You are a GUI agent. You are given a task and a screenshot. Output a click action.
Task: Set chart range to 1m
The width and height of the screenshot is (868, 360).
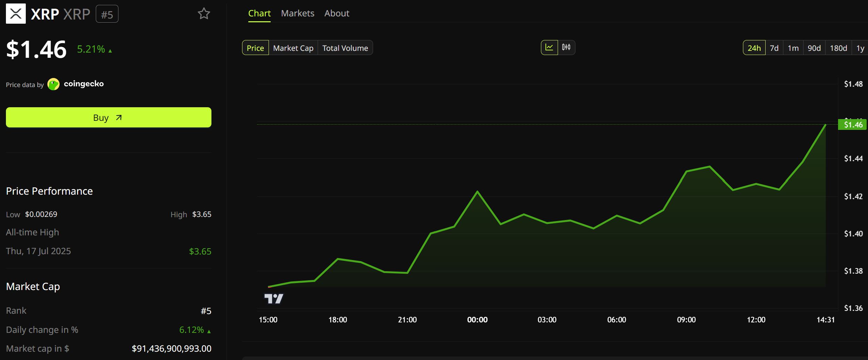click(793, 48)
